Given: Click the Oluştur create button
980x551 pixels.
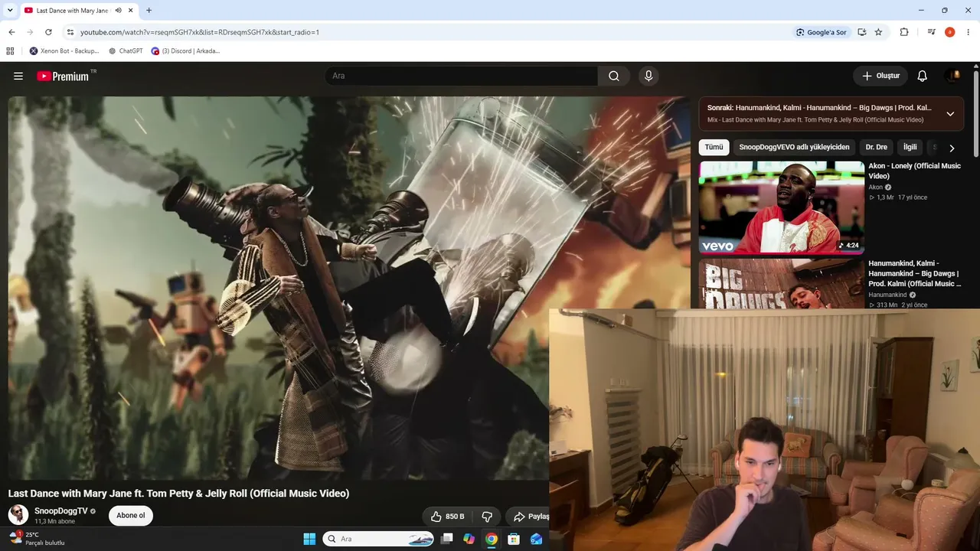Looking at the screenshot, I should click(880, 76).
